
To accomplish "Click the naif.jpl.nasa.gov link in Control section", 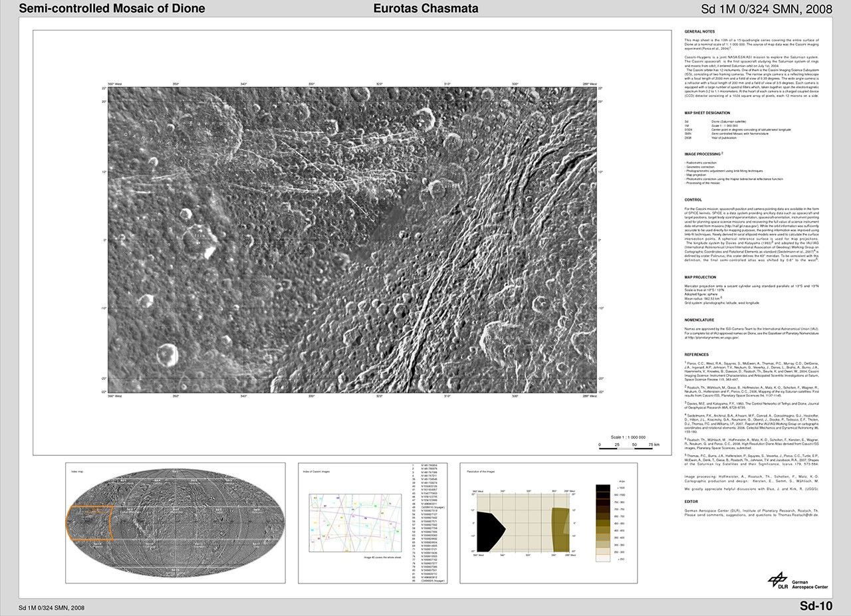I will pos(743,226).
